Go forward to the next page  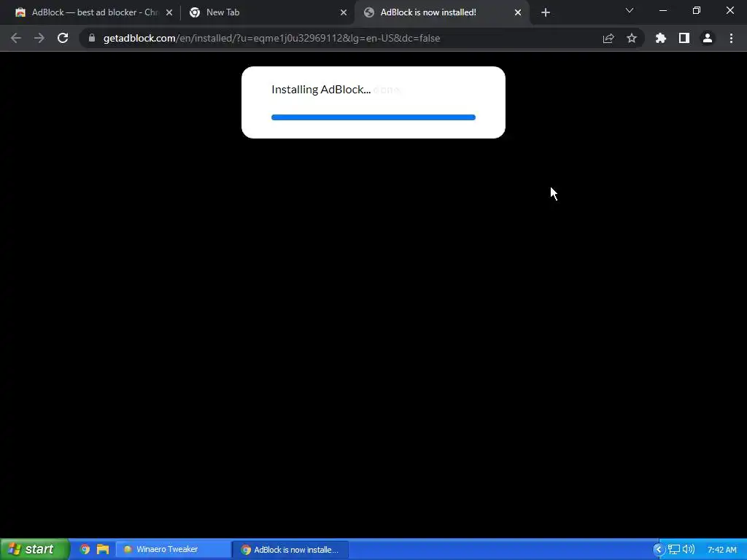(x=39, y=38)
